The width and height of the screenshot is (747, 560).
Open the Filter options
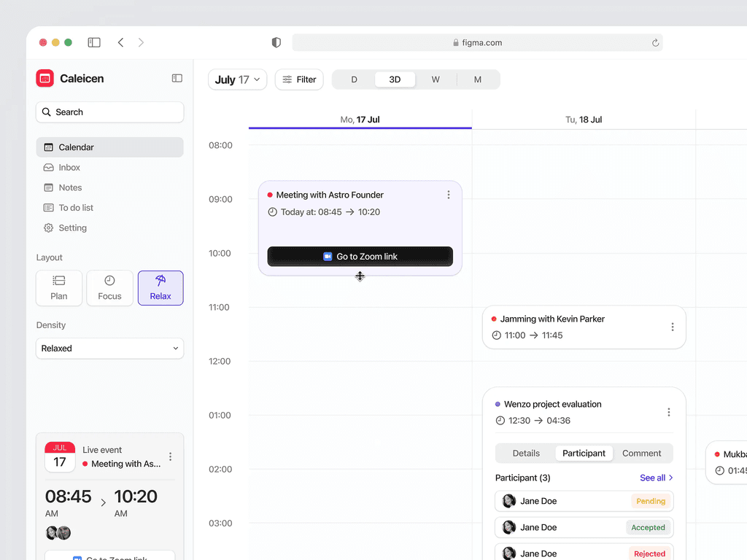coord(299,79)
